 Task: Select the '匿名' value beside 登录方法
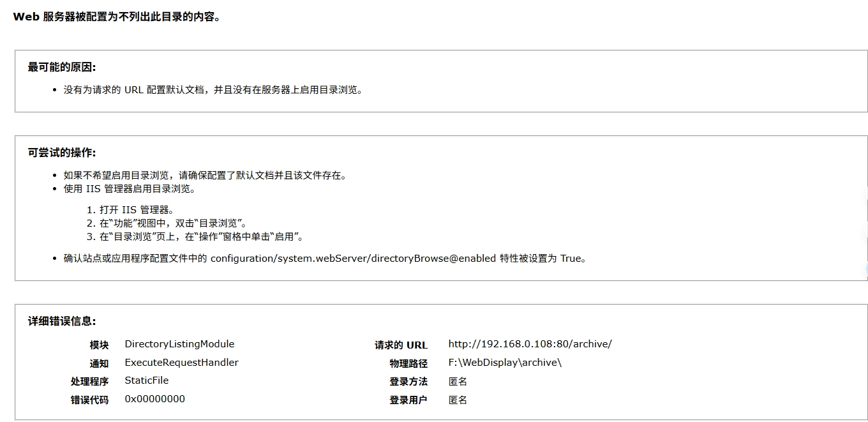tap(458, 381)
